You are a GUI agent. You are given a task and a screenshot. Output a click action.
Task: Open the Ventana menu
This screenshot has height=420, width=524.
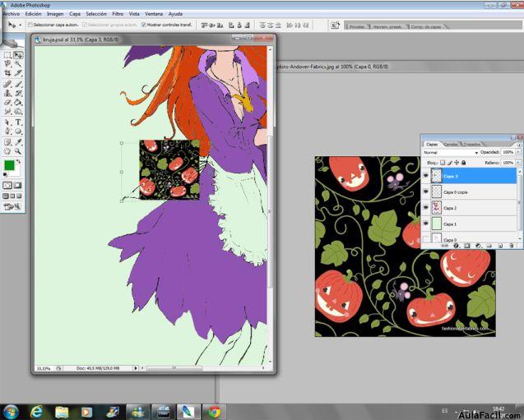(x=154, y=14)
